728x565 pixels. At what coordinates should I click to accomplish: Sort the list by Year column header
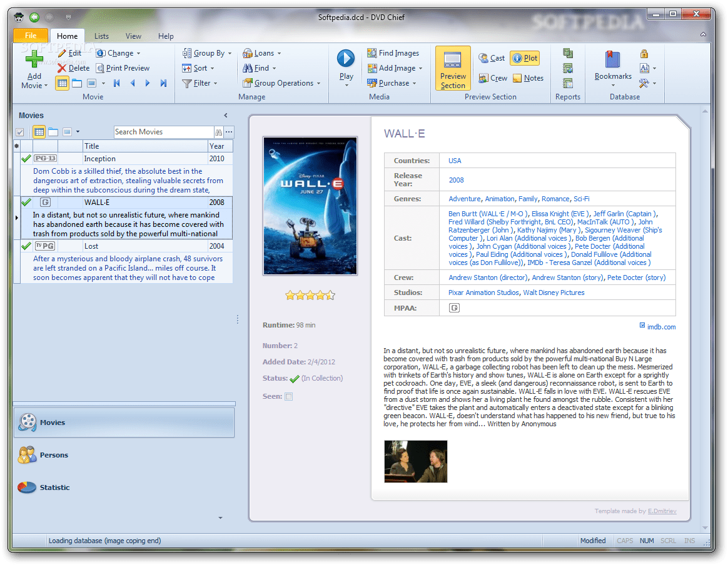[x=220, y=146]
